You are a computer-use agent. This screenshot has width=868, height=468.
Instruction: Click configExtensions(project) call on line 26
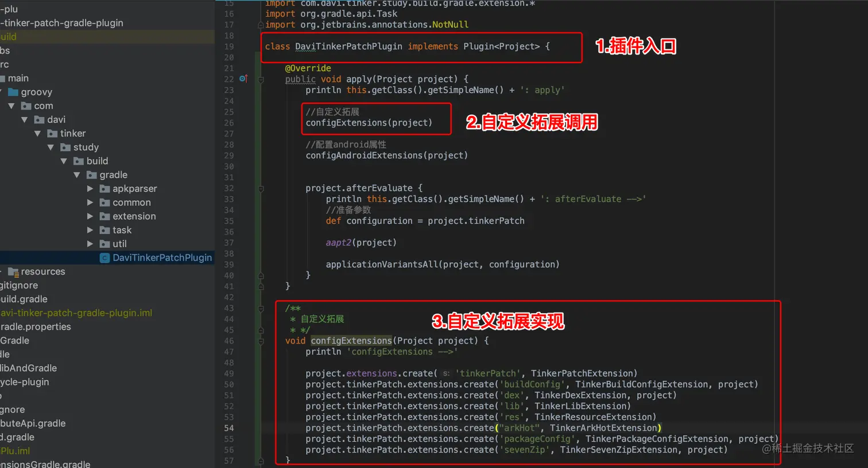coord(369,123)
